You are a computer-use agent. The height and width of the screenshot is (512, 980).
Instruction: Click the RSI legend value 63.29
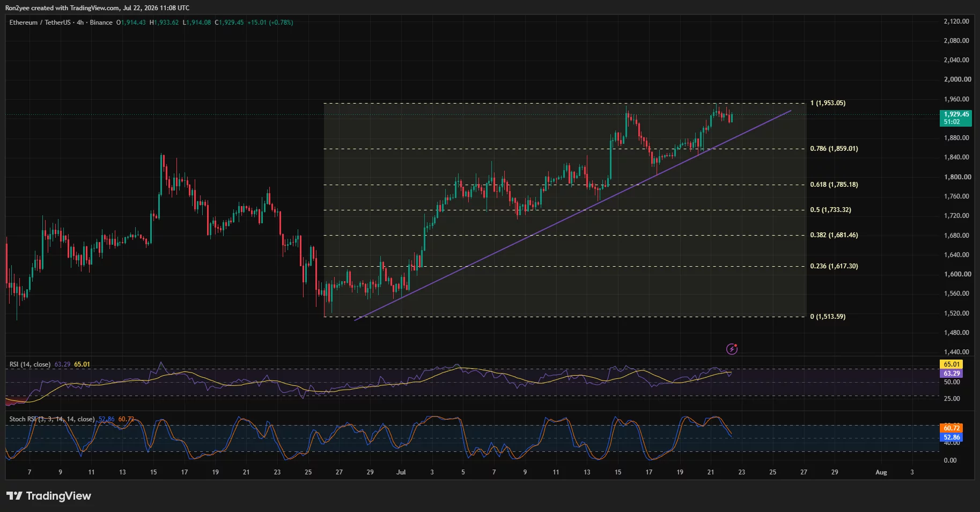click(62, 364)
